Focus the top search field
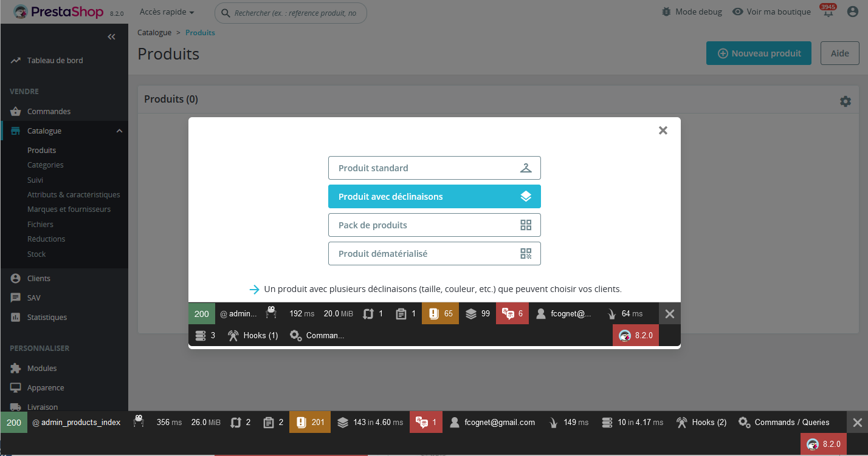 291,13
